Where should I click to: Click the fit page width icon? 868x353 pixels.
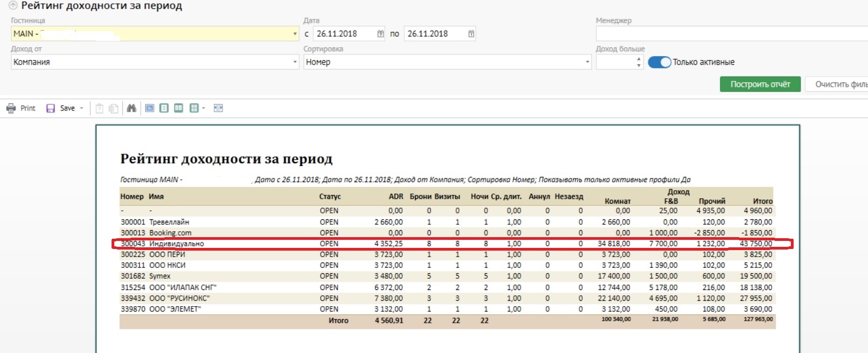pos(218,108)
